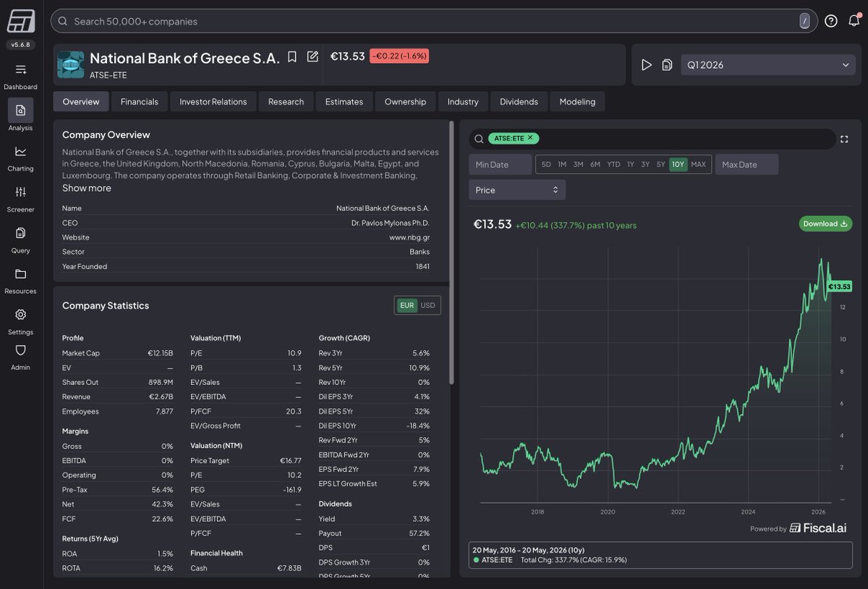Remove the ATSE:ETE ticker chip
Image resolution: width=868 pixels, height=589 pixels.
530,137
